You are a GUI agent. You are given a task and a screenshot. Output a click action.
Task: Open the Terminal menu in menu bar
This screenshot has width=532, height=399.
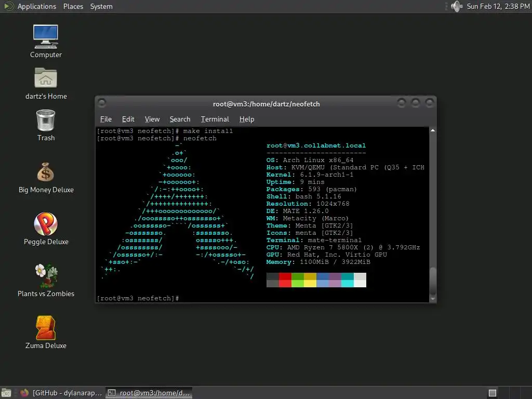pos(215,119)
